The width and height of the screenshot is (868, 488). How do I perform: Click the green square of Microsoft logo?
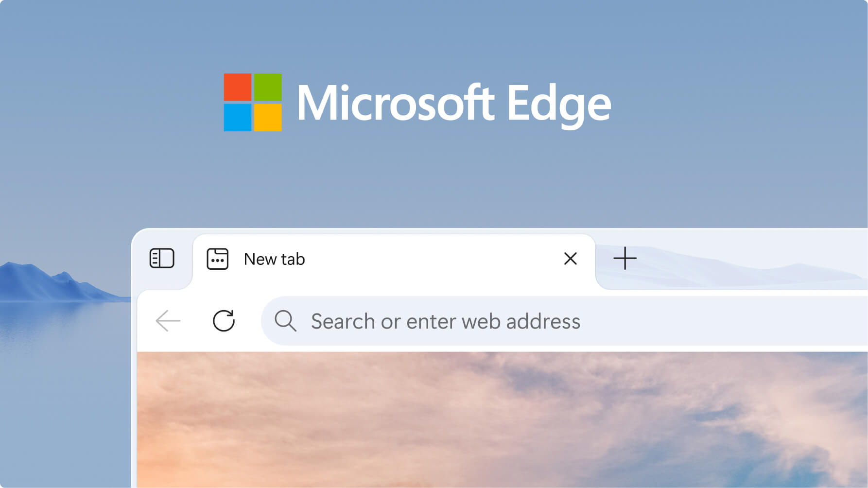268,87
